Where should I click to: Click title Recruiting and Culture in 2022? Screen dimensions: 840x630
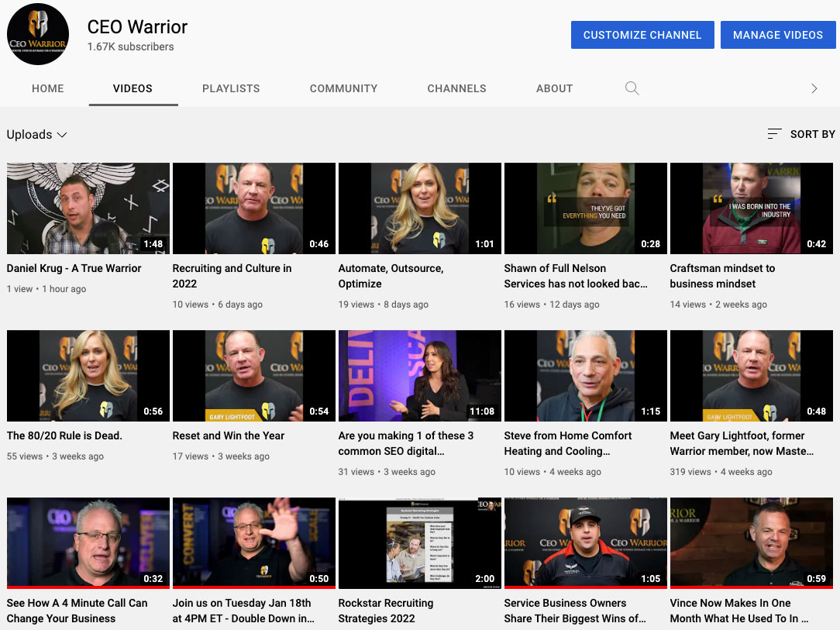232,276
